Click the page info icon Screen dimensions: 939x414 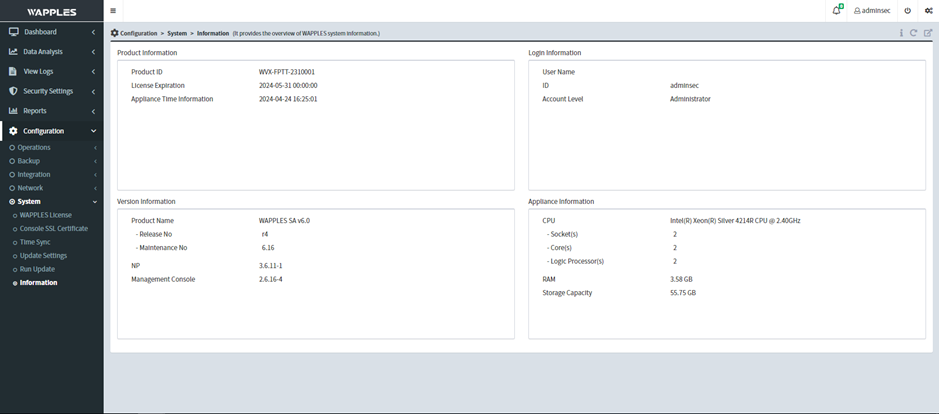click(901, 33)
